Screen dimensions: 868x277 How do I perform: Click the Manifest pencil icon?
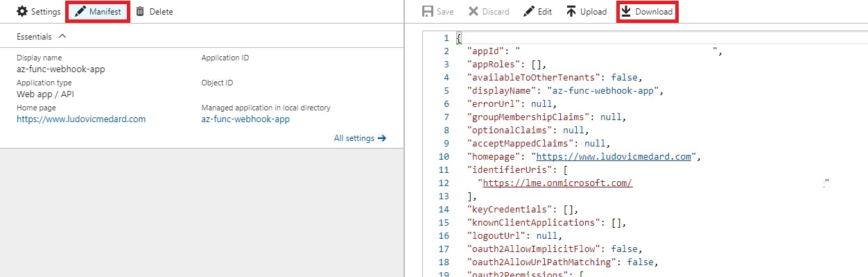[x=80, y=12]
